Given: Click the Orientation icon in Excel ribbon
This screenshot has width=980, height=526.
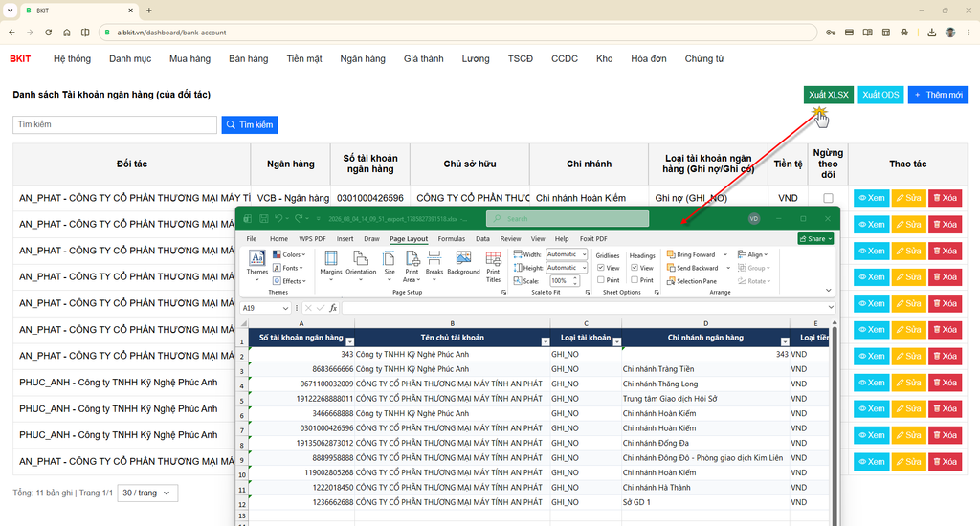Looking at the screenshot, I should (361, 258).
